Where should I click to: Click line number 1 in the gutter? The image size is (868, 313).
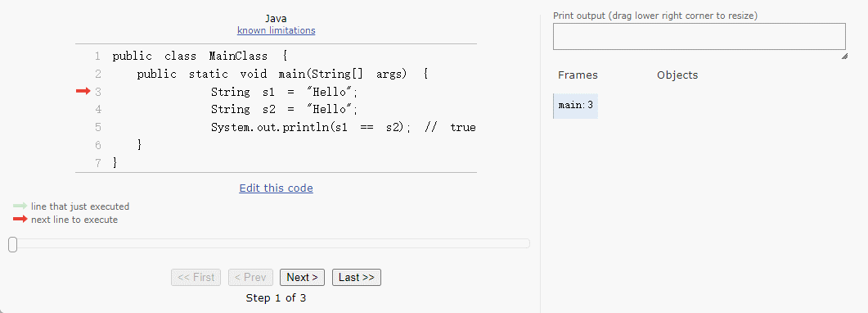98,56
